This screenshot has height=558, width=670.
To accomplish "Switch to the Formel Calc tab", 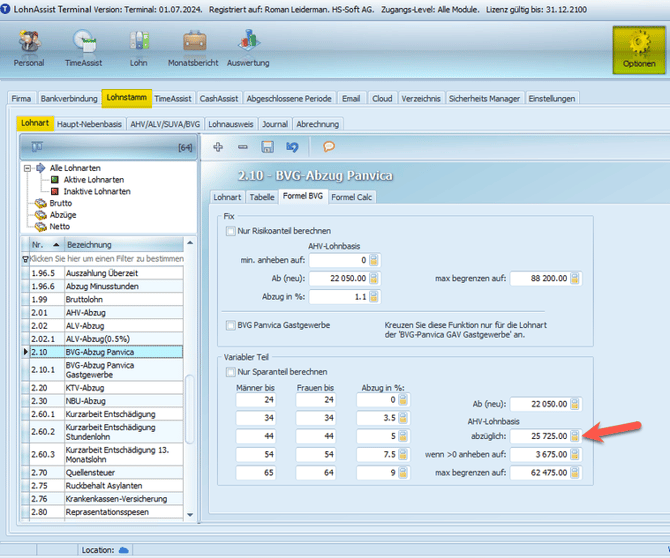I will point(351,197).
